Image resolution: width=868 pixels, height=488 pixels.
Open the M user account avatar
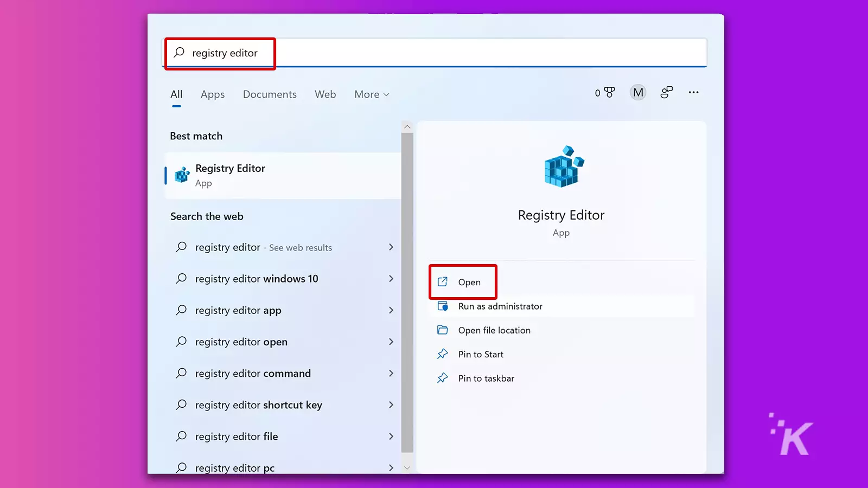click(x=638, y=93)
